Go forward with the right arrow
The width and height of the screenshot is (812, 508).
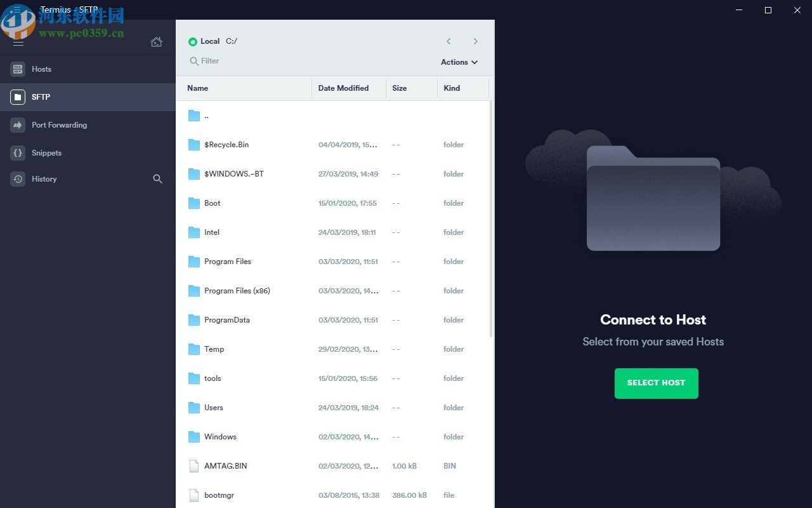475,41
